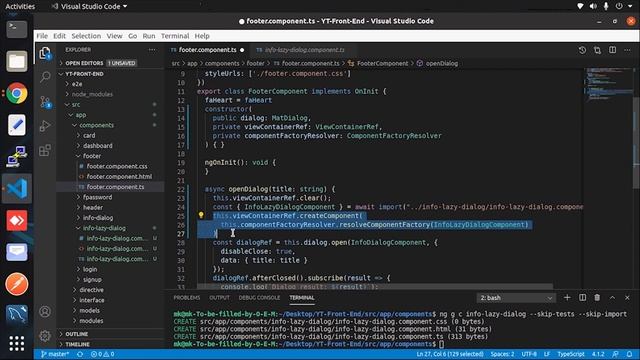Open the Selection menu
The width and height of the screenshot is (640, 360).
coord(86,36)
